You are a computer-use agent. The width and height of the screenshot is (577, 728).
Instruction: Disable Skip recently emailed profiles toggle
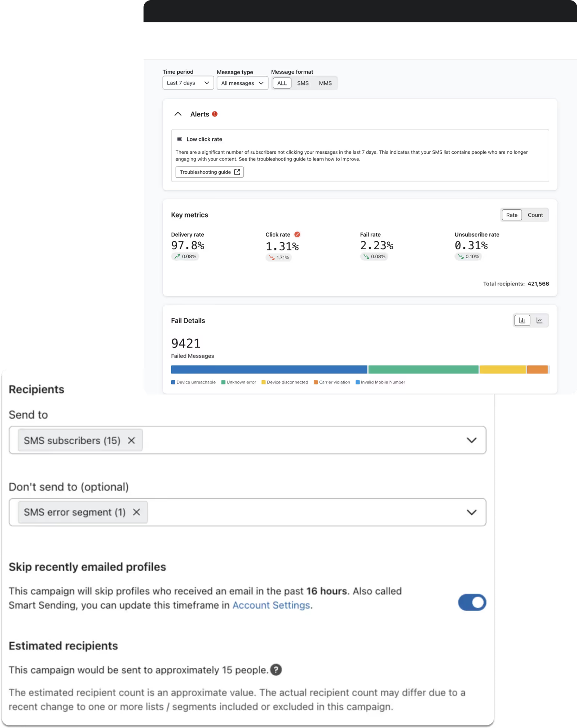472,602
